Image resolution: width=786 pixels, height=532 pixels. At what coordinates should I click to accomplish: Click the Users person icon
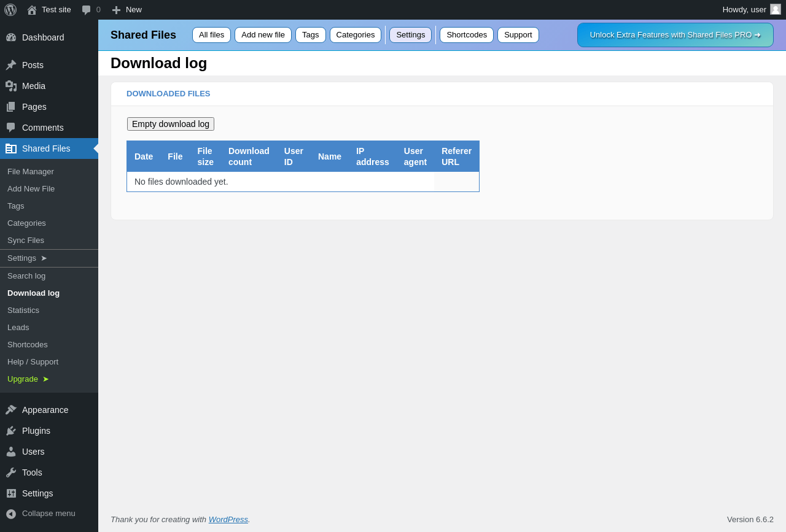click(x=11, y=452)
